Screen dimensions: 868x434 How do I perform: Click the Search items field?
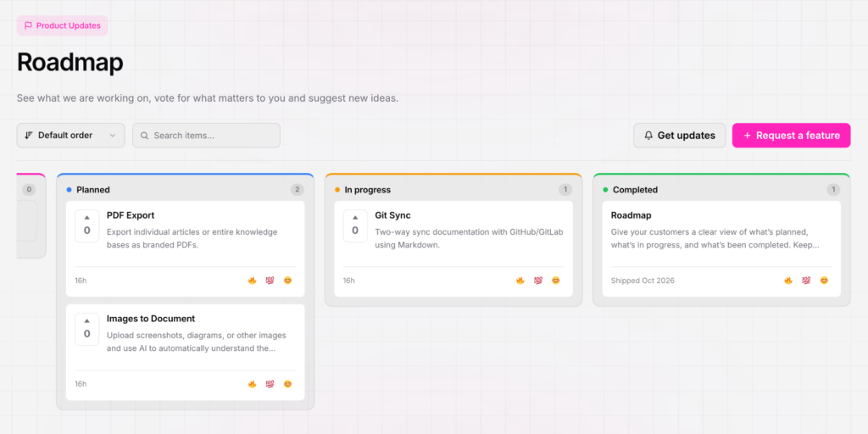(206, 136)
